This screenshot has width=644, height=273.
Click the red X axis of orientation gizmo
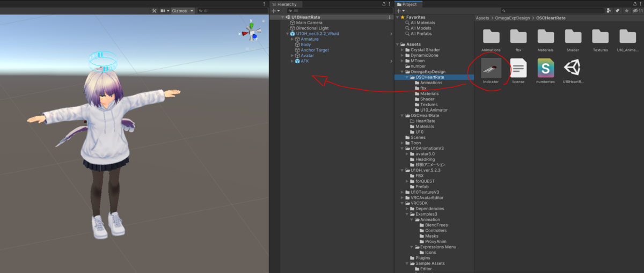tap(244, 34)
